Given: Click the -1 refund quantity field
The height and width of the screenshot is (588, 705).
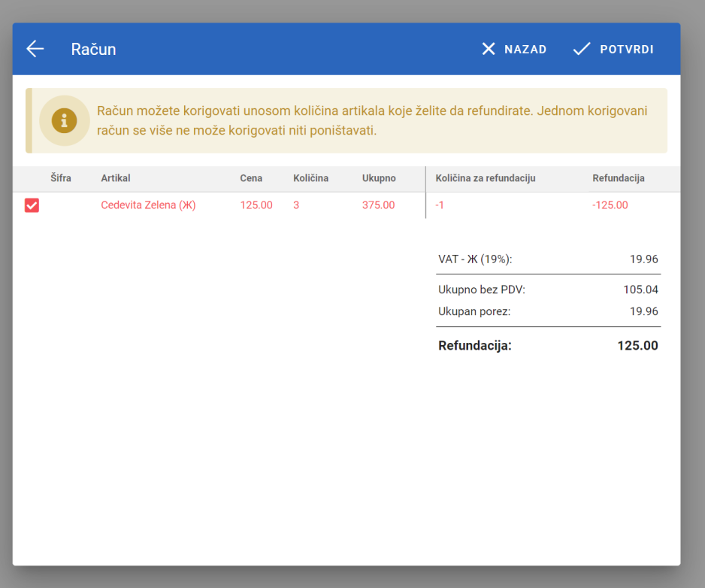Looking at the screenshot, I should 439,205.
